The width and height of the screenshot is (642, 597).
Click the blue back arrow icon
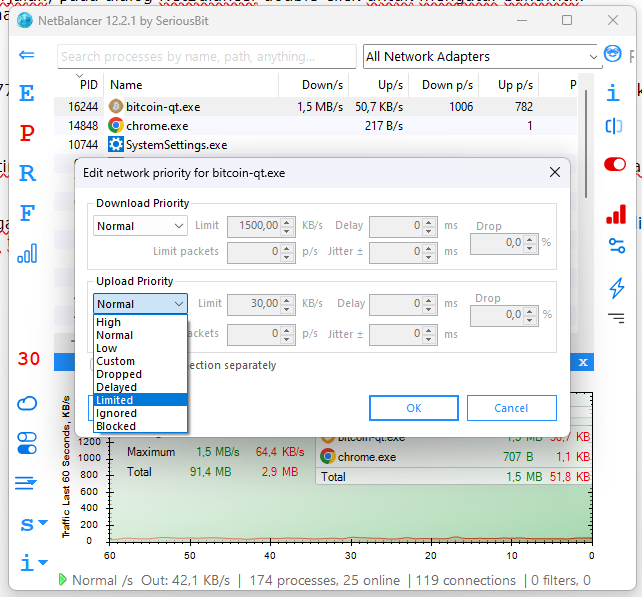tap(27, 54)
